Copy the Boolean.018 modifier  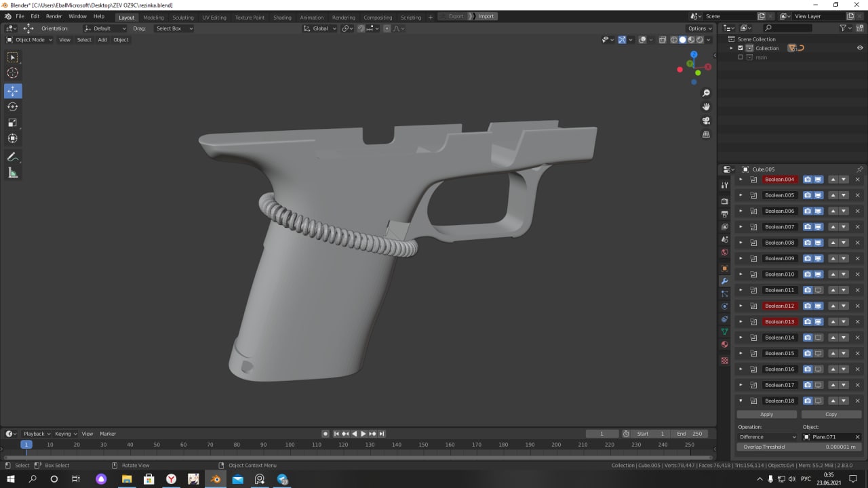click(831, 414)
